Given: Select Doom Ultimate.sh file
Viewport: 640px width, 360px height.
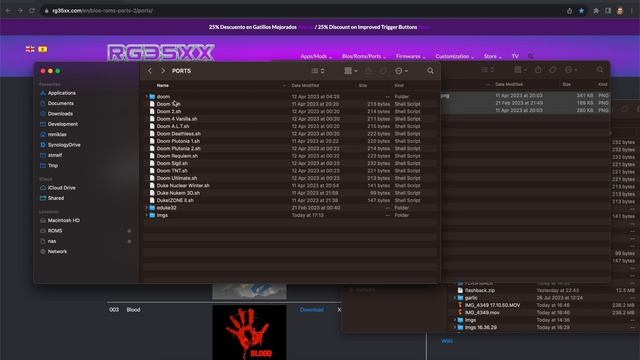Looking at the screenshot, I should pyautogui.click(x=177, y=178).
